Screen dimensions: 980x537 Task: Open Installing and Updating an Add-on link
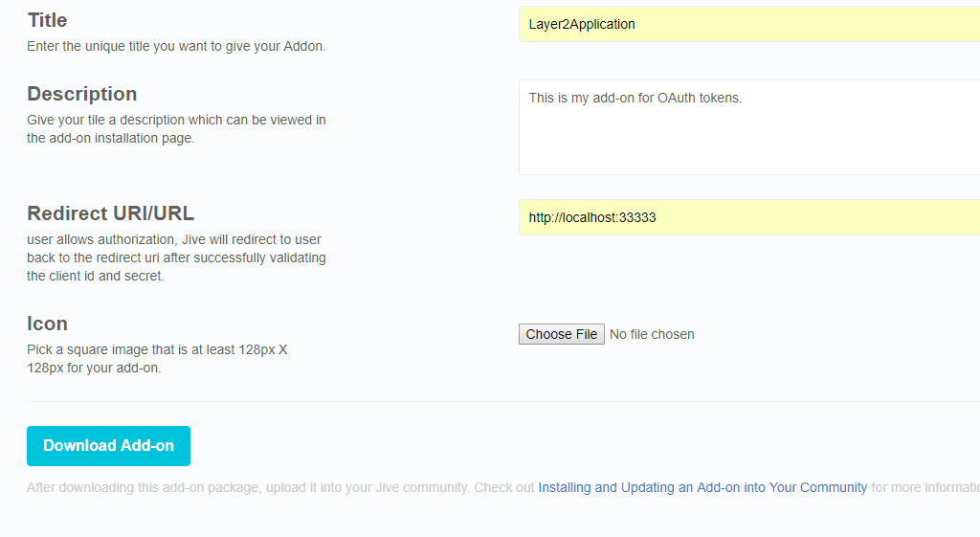tap(702, 487)
